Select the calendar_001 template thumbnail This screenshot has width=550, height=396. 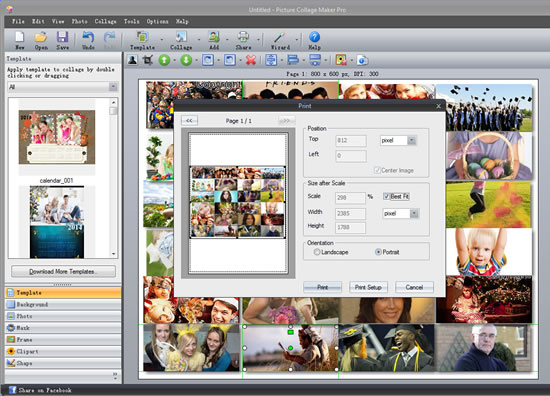point(56,137)
